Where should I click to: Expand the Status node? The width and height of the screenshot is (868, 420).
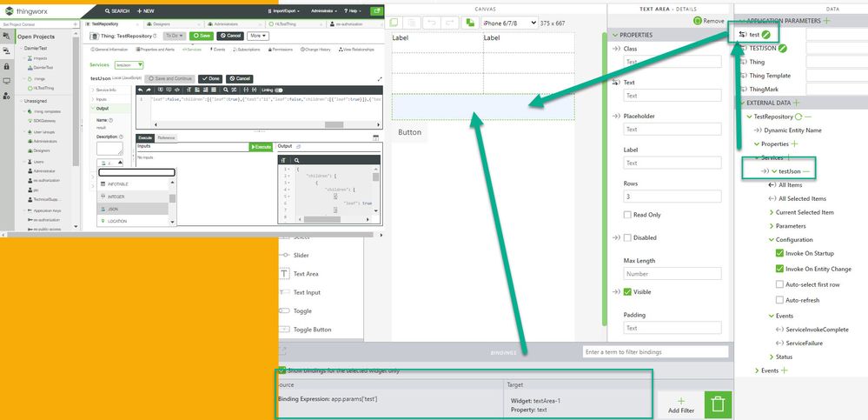click(772, 357)
